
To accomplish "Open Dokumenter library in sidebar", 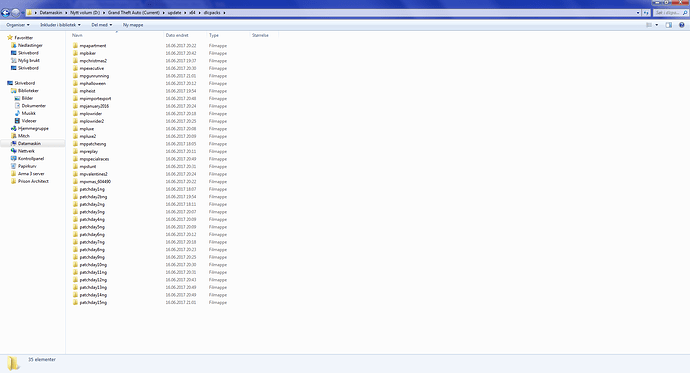I will [x=33, y=106].
